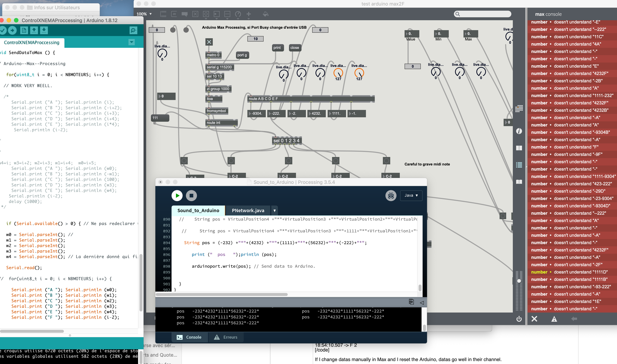Open the Java mode dropdown in Processing
This screenshot has width=617, height=364.
click(x=411, y=195)
